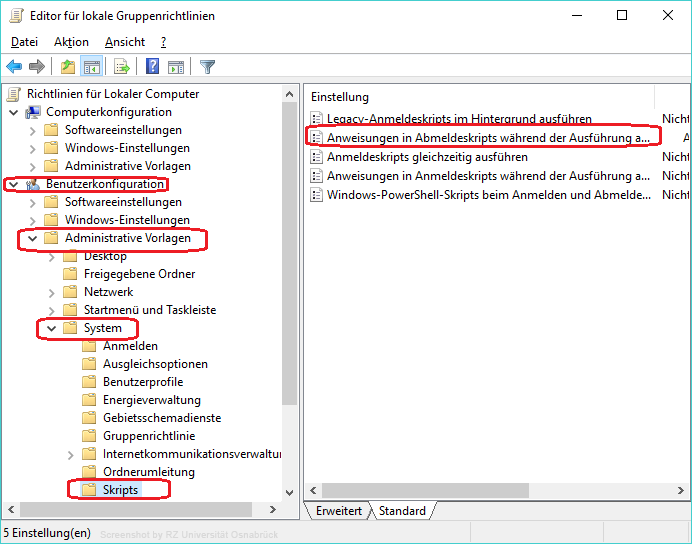Viewport: 692px width, 544px height.
Task: Click the Export list toolbar icon
Action: click(122, 67)
